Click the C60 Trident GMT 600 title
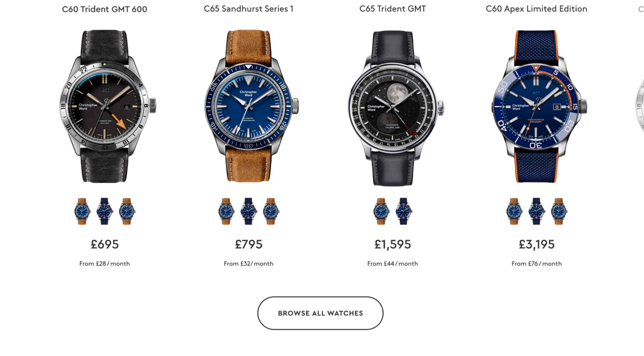The height and width of the screenshot is (356, 644). pyautogui.click(x=104, y=9)
